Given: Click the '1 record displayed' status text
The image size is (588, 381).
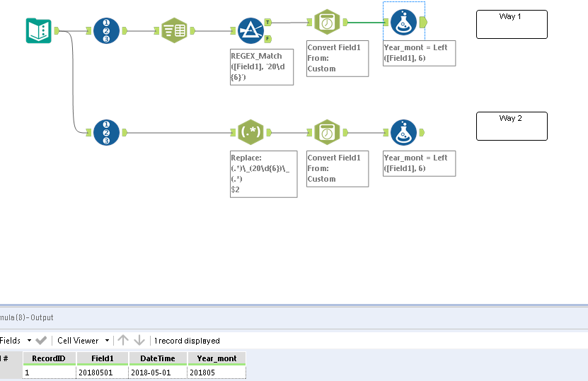Looking at the screenshot, I should 187,341.
